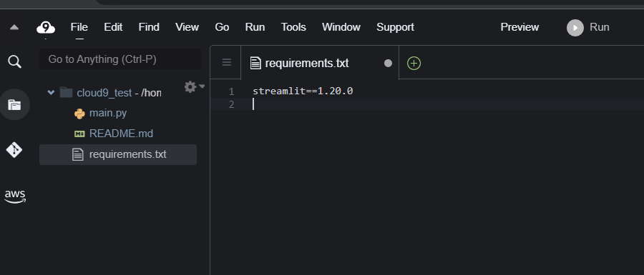Open a new tab with the green plus

point(414,63)
